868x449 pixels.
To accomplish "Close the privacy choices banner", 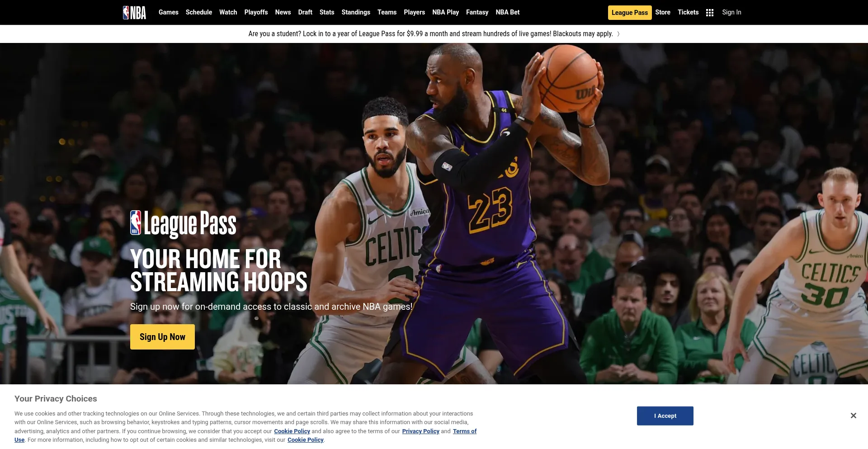I will (853, 416).
